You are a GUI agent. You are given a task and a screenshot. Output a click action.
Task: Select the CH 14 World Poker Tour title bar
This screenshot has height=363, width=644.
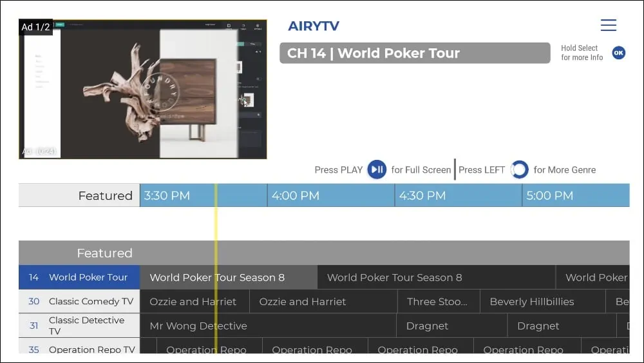(415, 53)
